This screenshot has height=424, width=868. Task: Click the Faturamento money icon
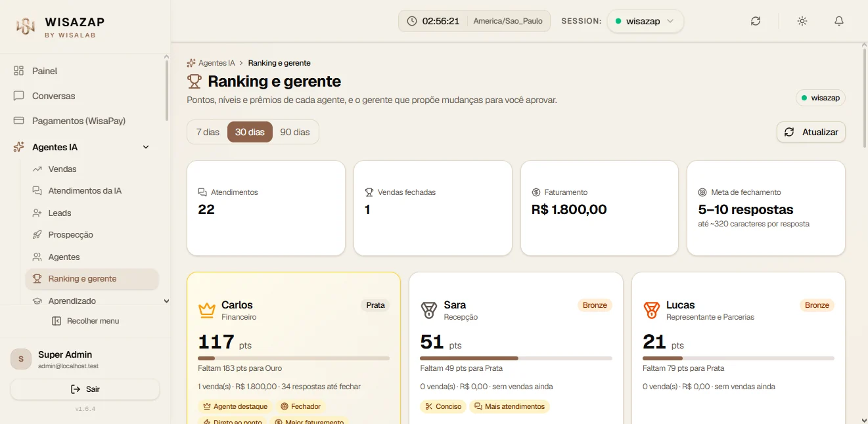click(536, 192)
